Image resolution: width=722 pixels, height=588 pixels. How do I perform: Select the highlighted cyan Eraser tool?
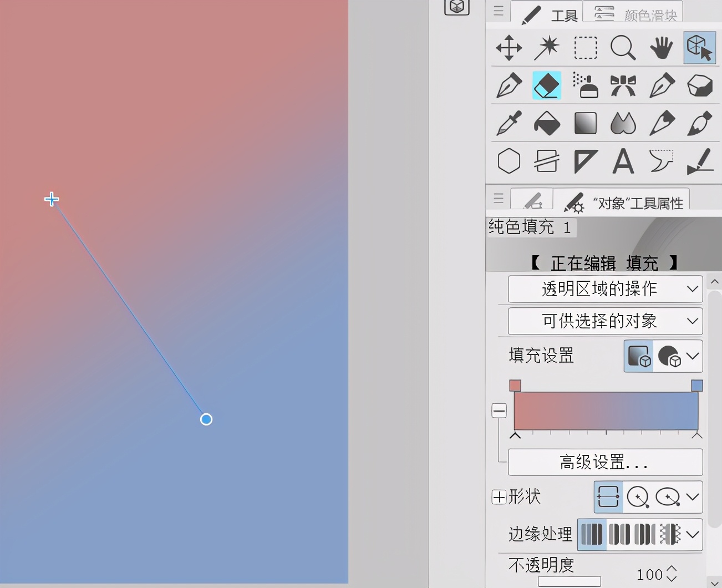tap(547, 85)
